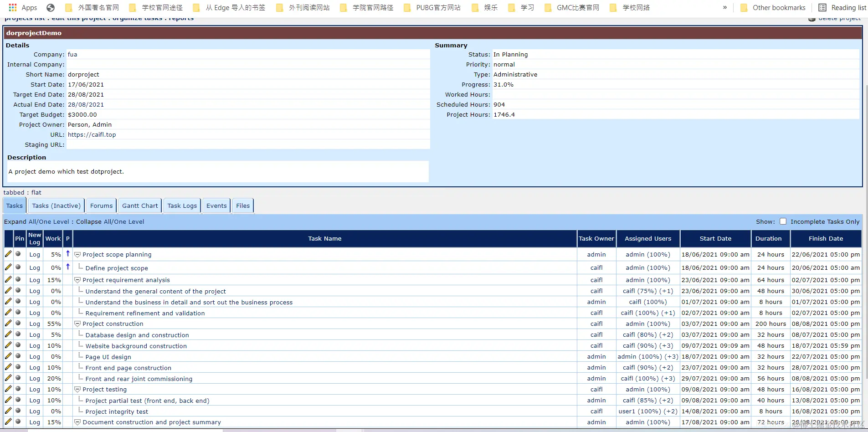
Task: Click task owner caifl for Define project scope
Action: (x=596, y=267)
